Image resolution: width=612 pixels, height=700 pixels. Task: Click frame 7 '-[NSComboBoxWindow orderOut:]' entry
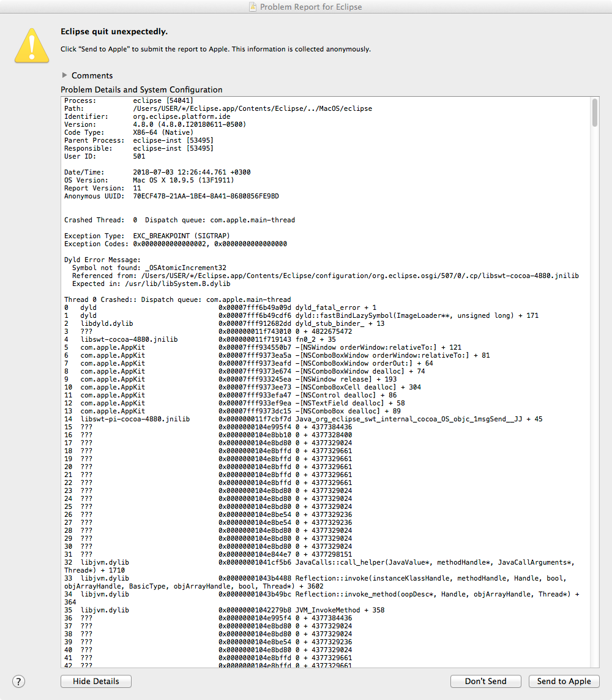coord(249,363)
